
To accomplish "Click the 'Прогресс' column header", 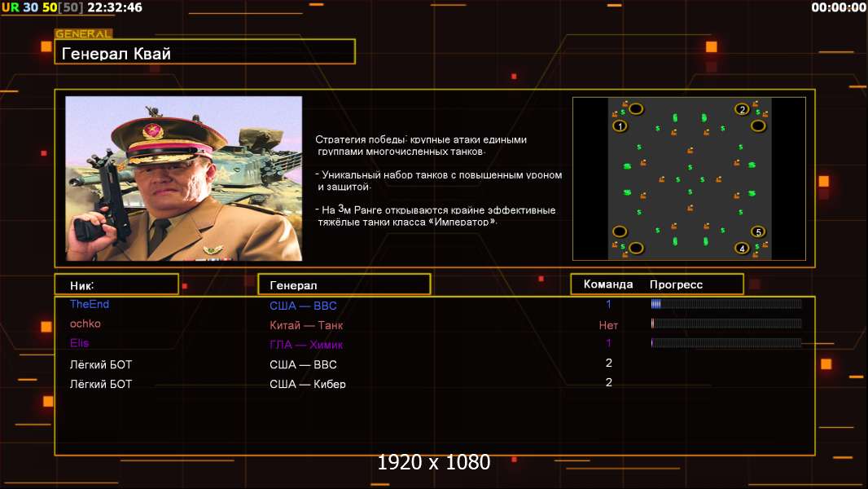I will coord(676,284).
